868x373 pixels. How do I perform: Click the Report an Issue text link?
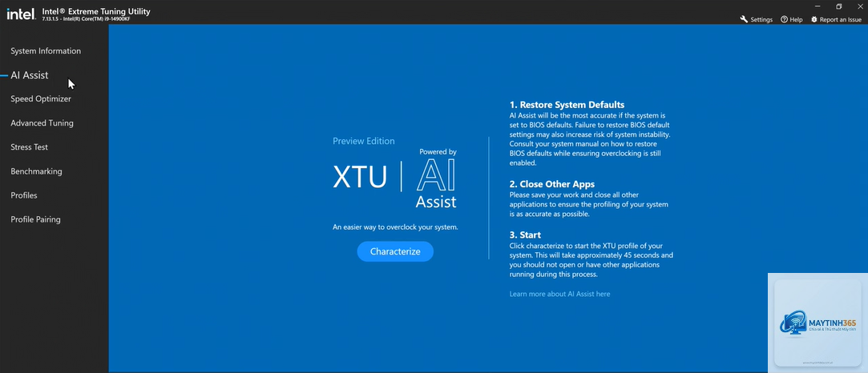click(x=840, y=20)
